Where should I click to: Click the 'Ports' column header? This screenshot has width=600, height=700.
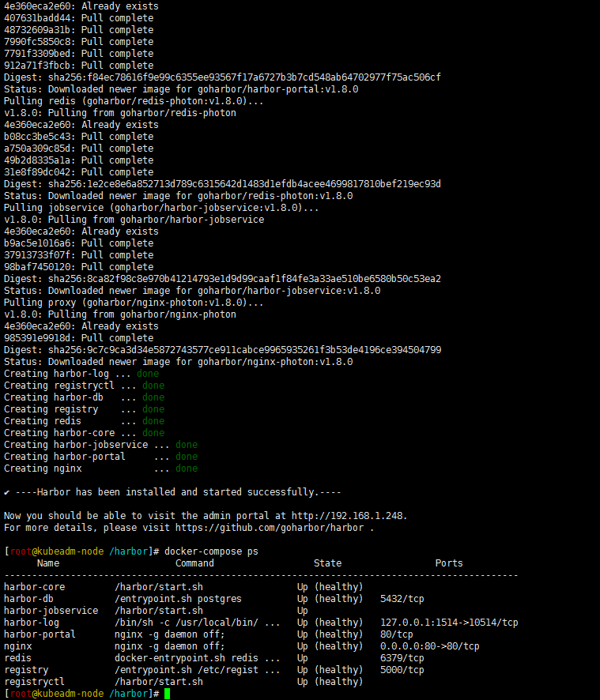(x=449, y=563)
